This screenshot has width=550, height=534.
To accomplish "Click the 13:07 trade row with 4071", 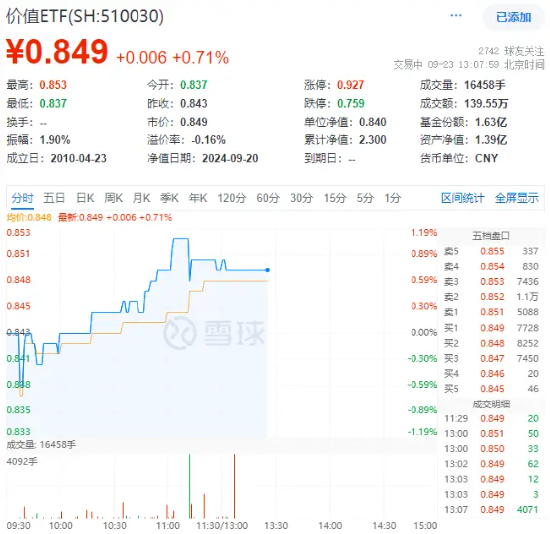I will pos(491,509).
